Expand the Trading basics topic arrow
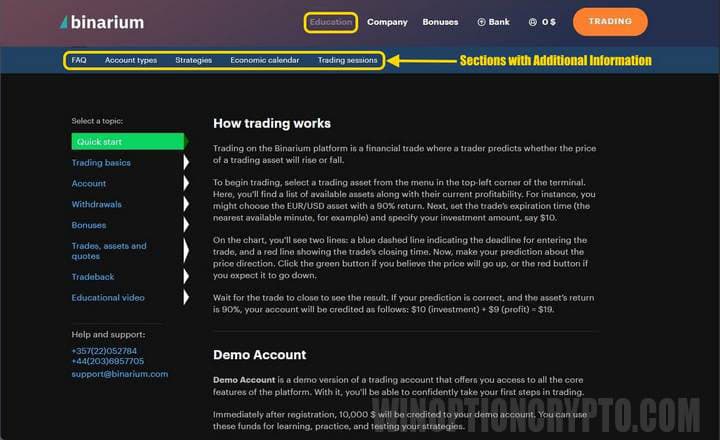 point(186,163)
